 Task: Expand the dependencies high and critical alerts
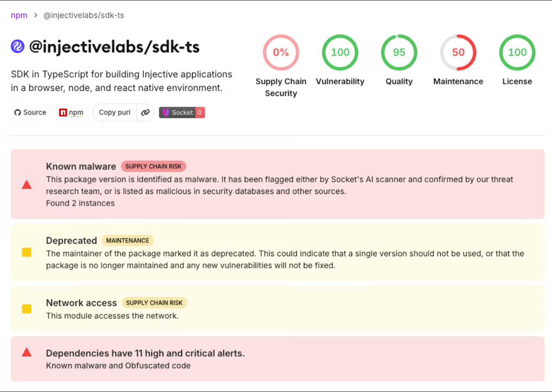point(278,359)
